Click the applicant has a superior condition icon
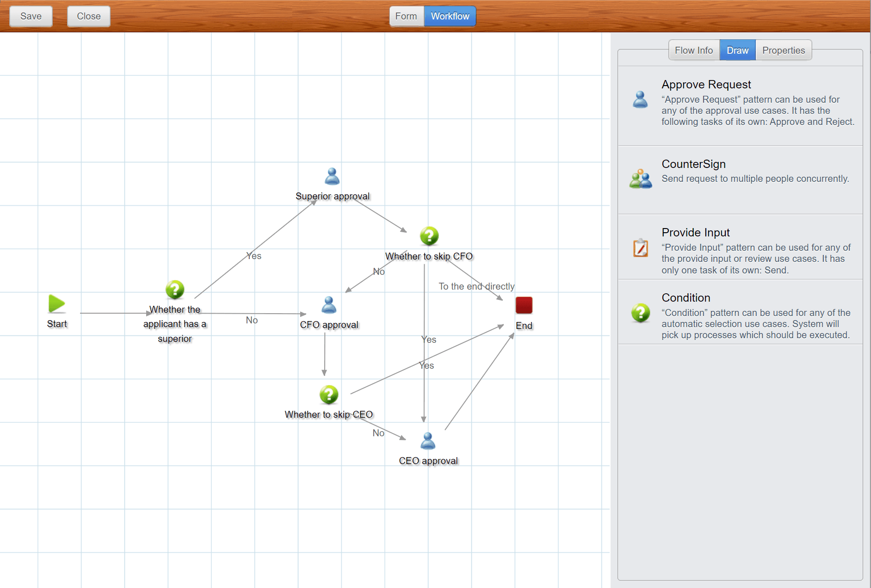The width and height of the screenshot is (871, 588). pyautogui.click(x=175, y=290)
